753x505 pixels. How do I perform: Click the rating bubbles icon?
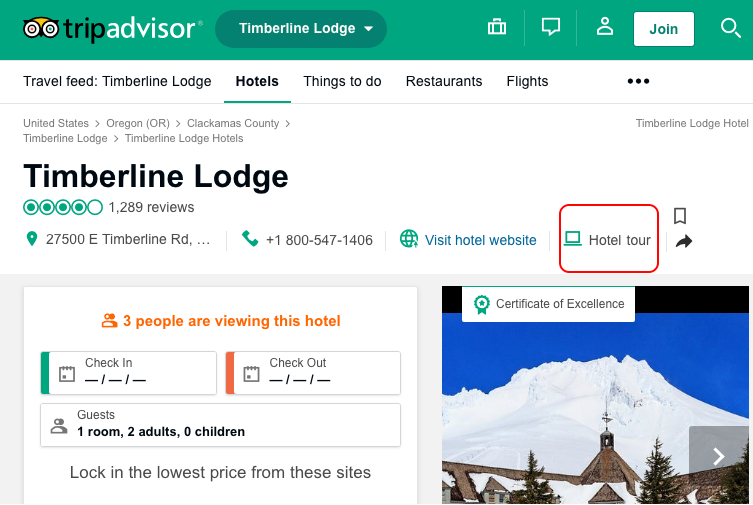(x=63, y=207)
